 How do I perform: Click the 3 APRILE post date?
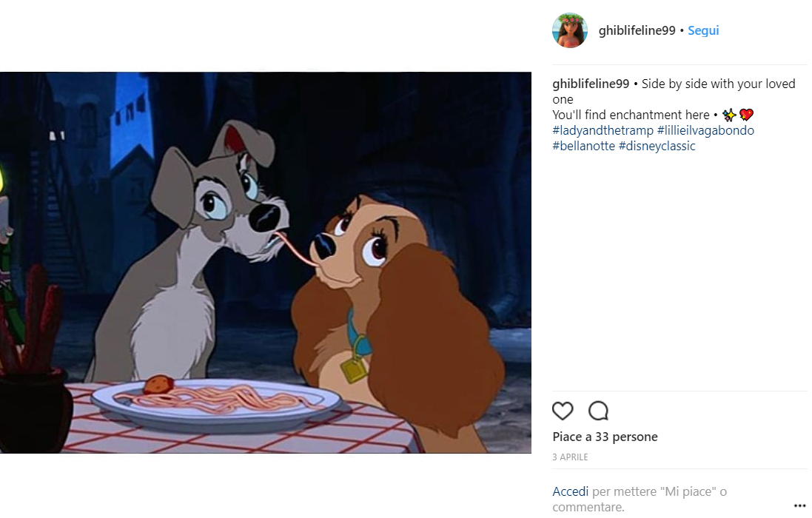click(570, 457)
